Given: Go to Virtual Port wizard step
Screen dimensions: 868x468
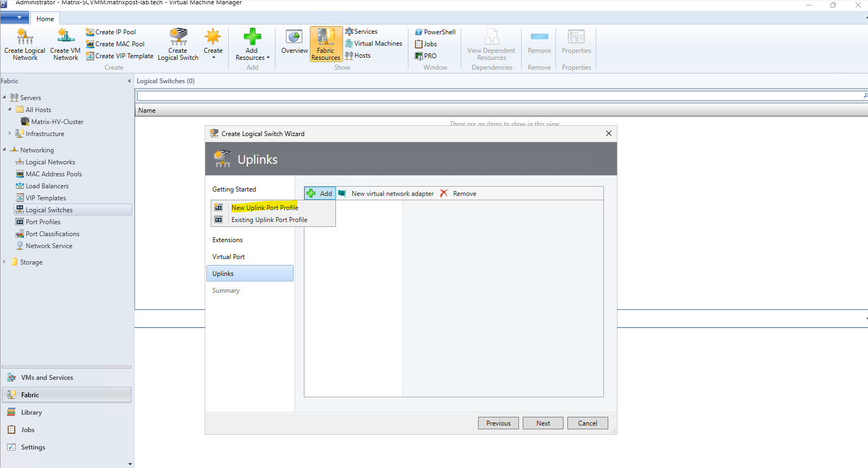Looking at the screenshot, I should coord(229,257).
